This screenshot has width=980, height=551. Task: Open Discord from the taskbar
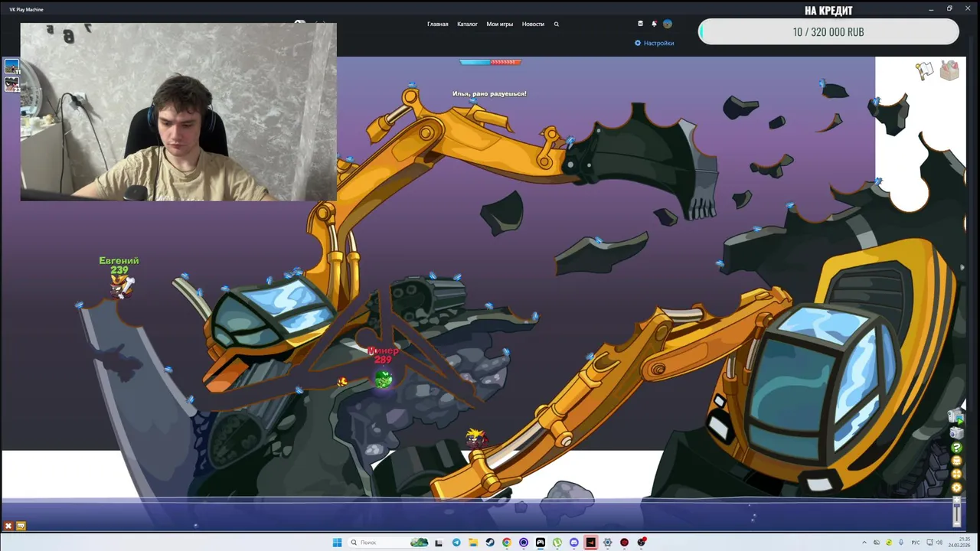(574, 543)
